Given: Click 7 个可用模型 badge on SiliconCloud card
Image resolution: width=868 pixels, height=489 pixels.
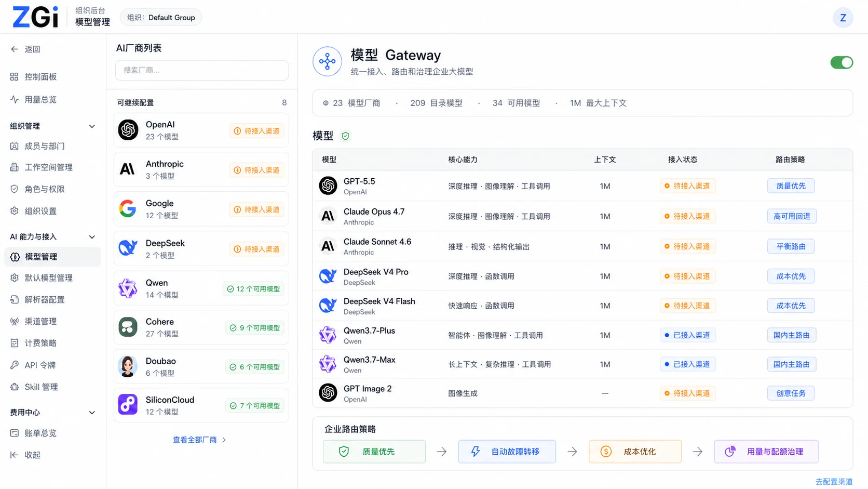Looking at the screenshot, I should tap(255, 406).
